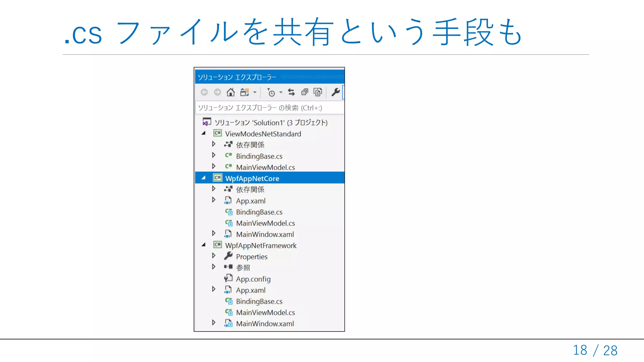Expand BindingBase.cs under ViewModesNetStandard
Screen dimensions: 644x362
[x=214, y=155]
